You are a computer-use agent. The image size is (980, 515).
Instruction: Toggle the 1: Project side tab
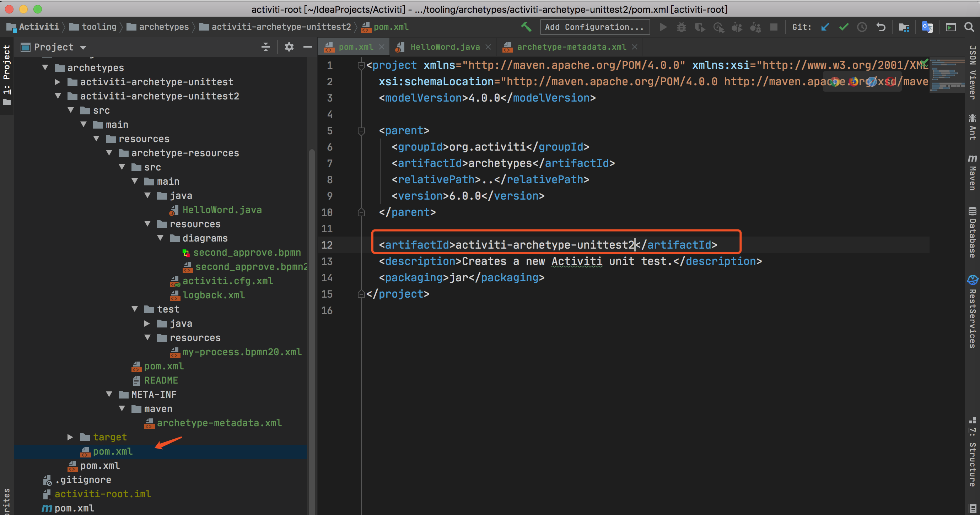(6, 75)
